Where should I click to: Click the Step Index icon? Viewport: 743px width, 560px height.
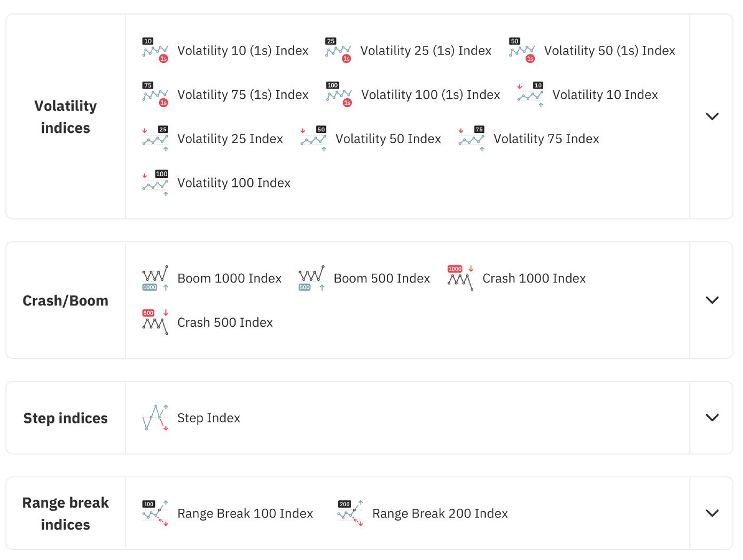155,418
